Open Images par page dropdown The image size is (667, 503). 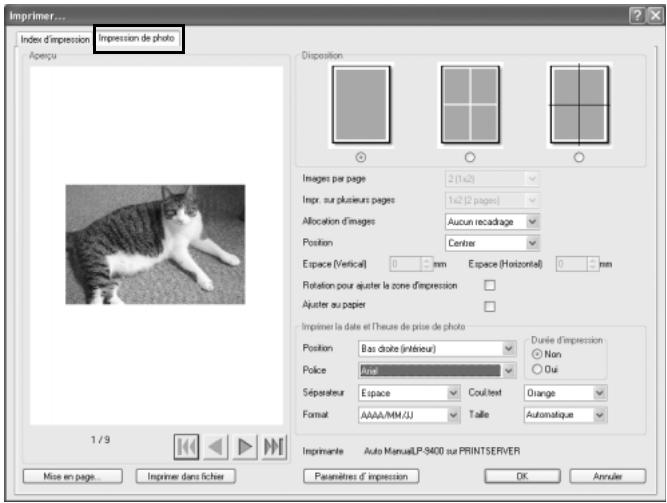(492, 179)
